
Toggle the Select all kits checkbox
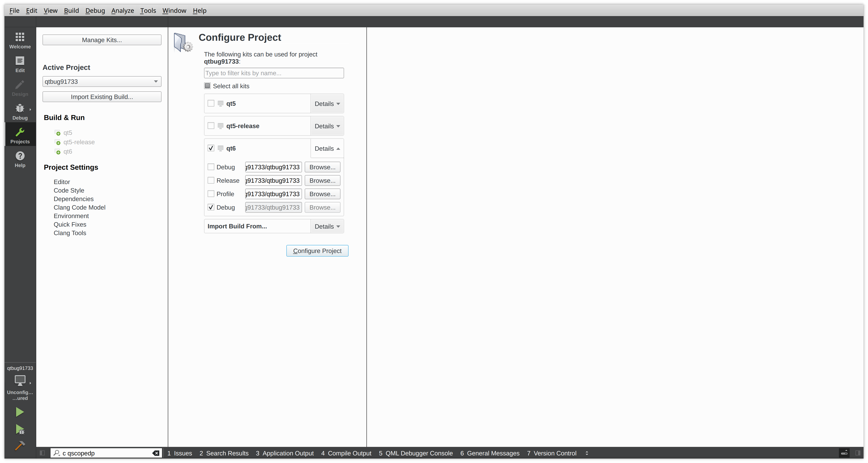pos(208,86)
